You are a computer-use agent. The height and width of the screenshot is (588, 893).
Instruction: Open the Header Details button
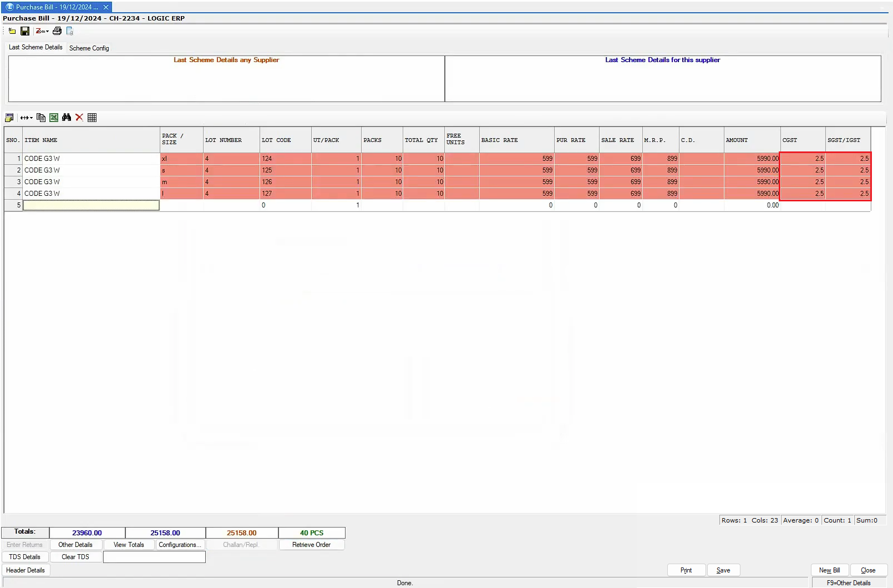[x=26, y=570]
